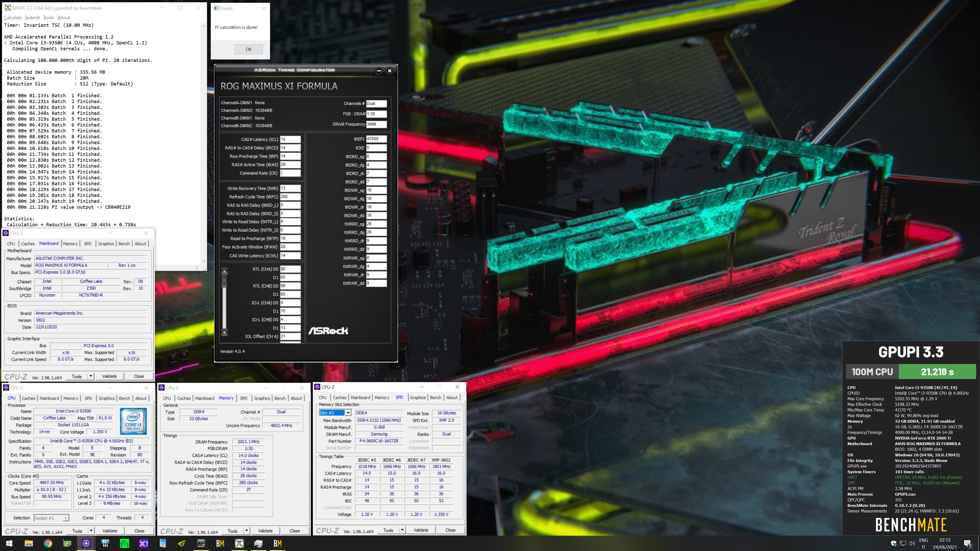Click the BIOS Version 1802 value in CPU-Z
The width and height of the screenshot is (980, 551).
point(91,320)
